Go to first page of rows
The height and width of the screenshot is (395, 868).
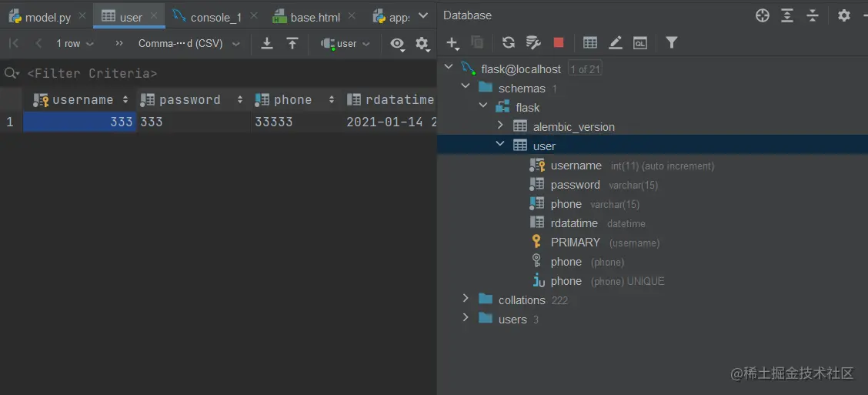tap(15, 43)
